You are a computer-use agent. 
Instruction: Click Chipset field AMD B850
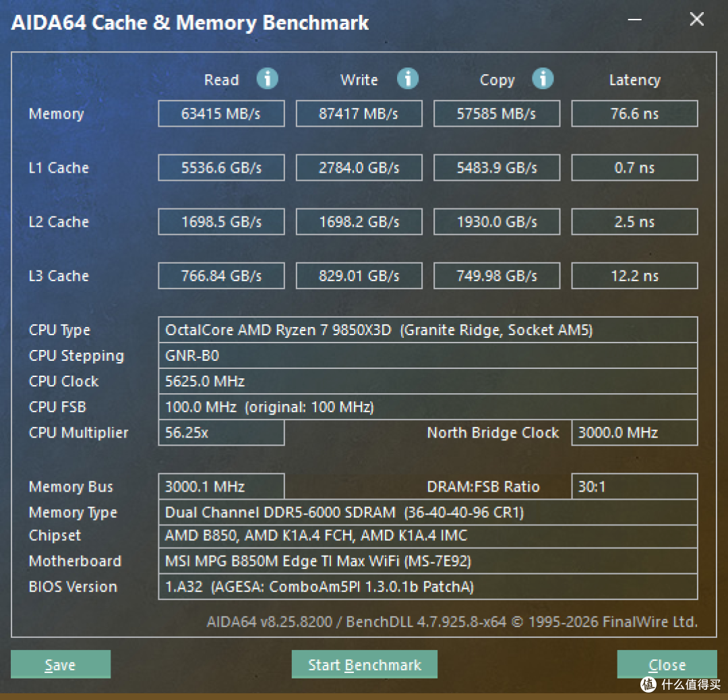pyautogui.click(x=427, y=536)
